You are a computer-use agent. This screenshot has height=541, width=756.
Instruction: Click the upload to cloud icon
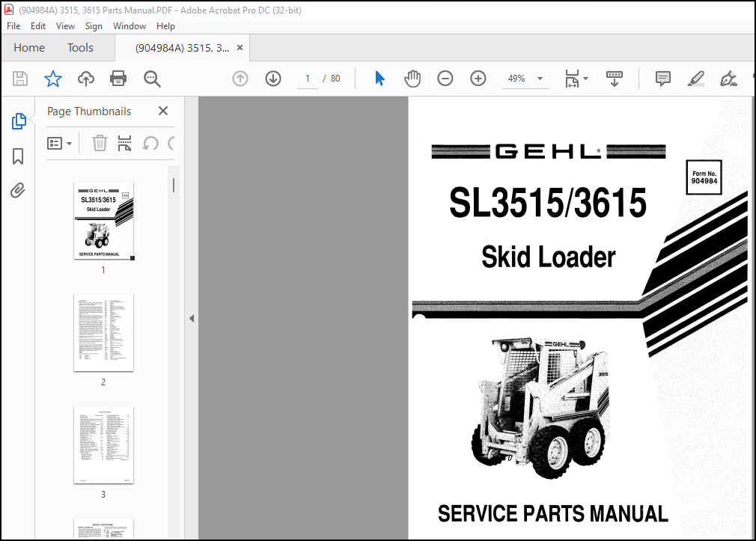tap(86, 79)
